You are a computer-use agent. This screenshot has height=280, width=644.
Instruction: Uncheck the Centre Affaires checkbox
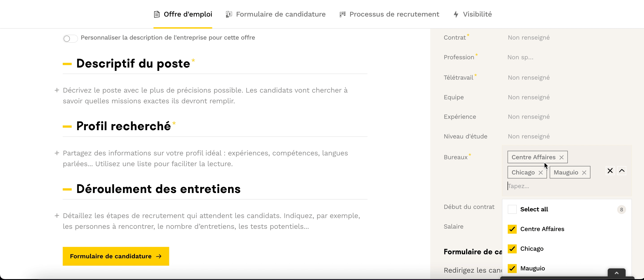tap(512, 229)
